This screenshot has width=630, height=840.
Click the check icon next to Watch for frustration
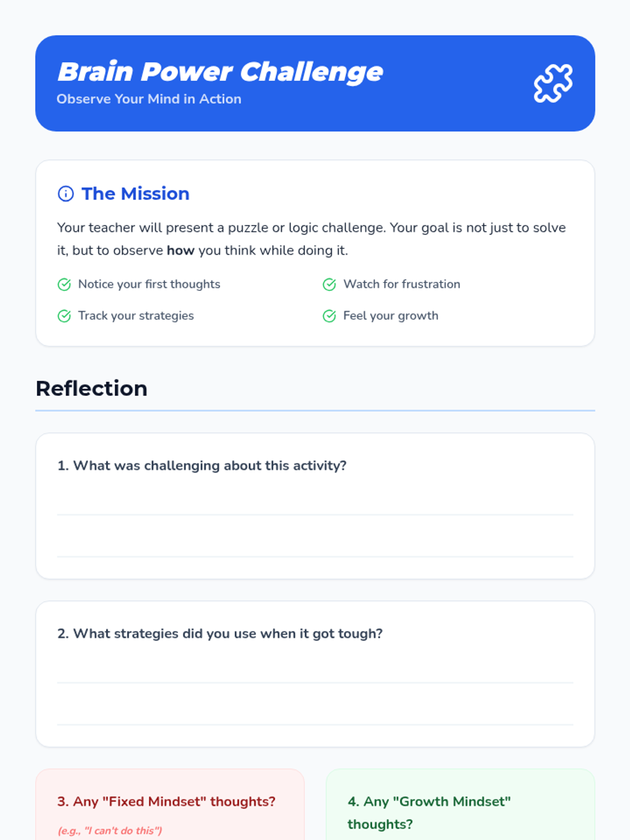click(x=329, y=285)
